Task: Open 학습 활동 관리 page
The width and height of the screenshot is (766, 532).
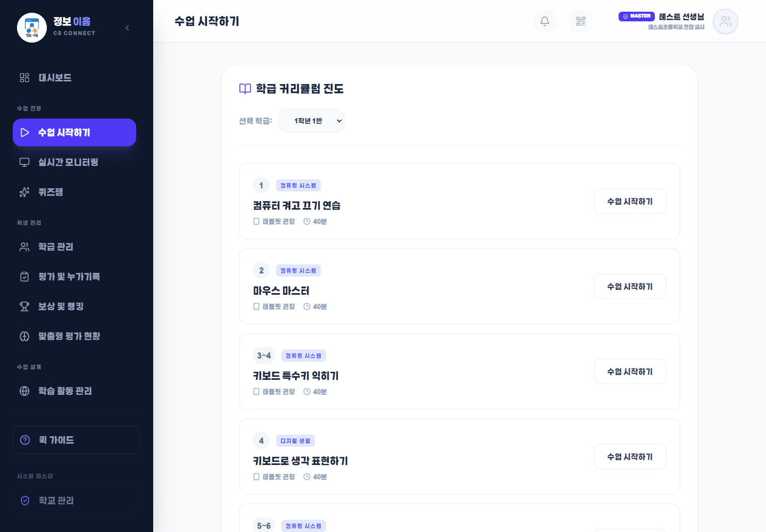Action: click(74, 391)
